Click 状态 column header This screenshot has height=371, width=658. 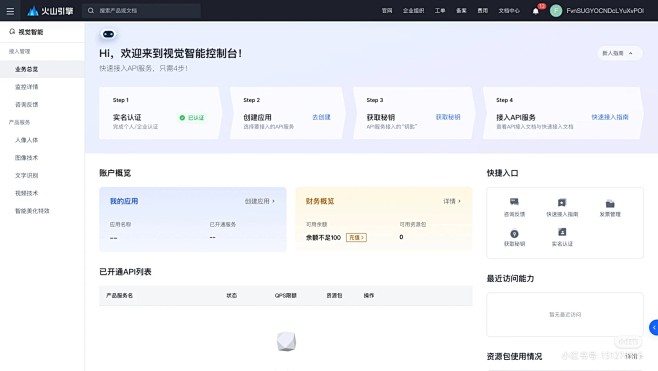(x=232, y=295)
